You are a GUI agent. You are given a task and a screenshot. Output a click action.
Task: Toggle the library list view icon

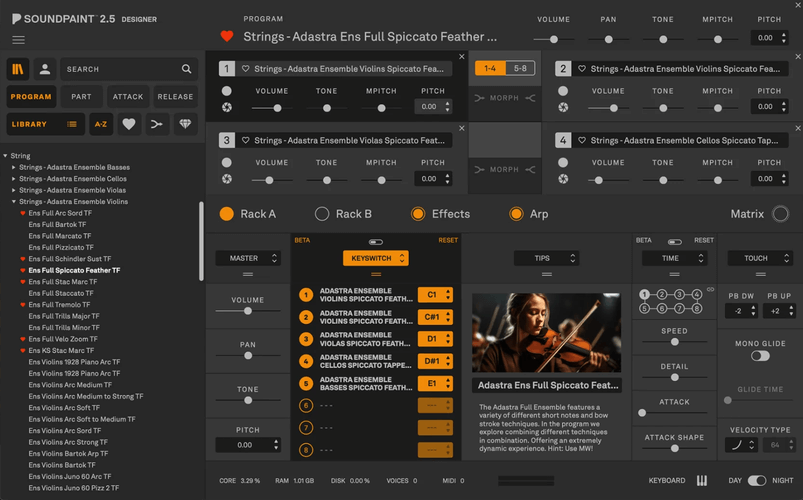[x=72, y=124]
